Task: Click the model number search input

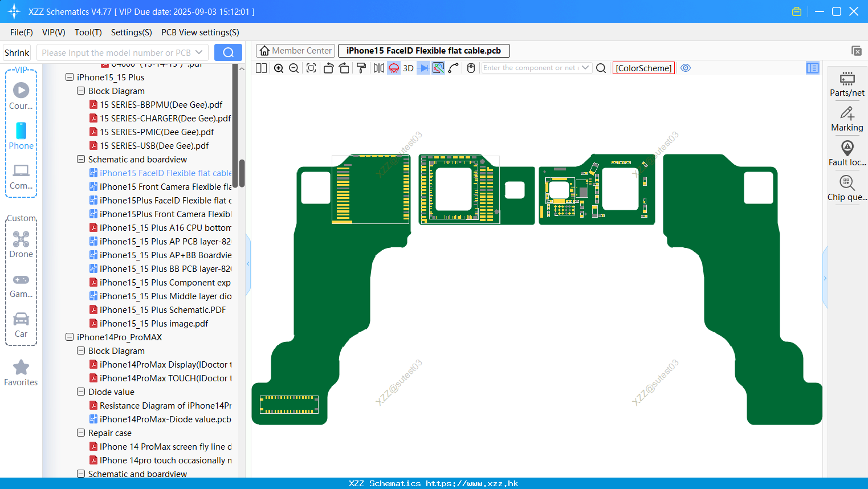Action: [116, 52]
